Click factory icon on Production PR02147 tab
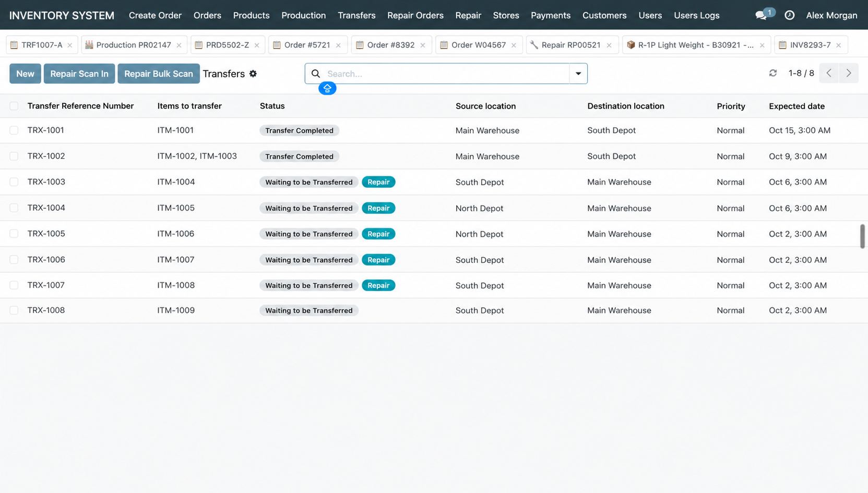 coord(89,45)
